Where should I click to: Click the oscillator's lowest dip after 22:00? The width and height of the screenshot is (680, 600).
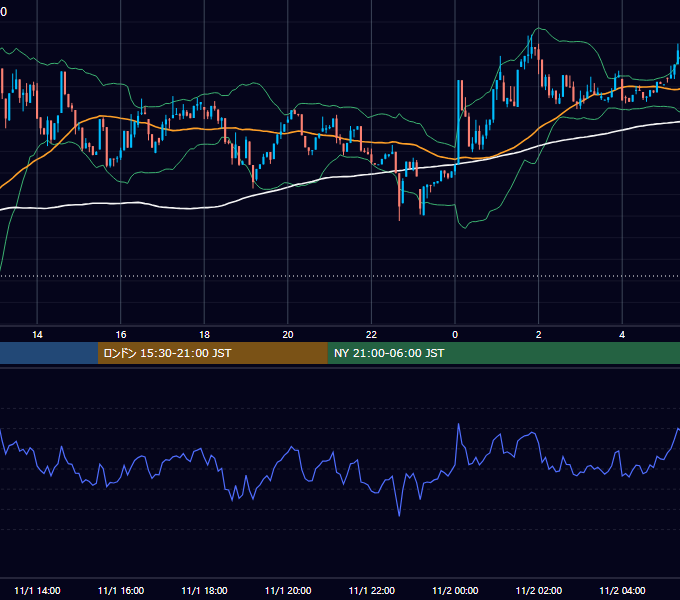pyautogui.click(x=399, y=515)
